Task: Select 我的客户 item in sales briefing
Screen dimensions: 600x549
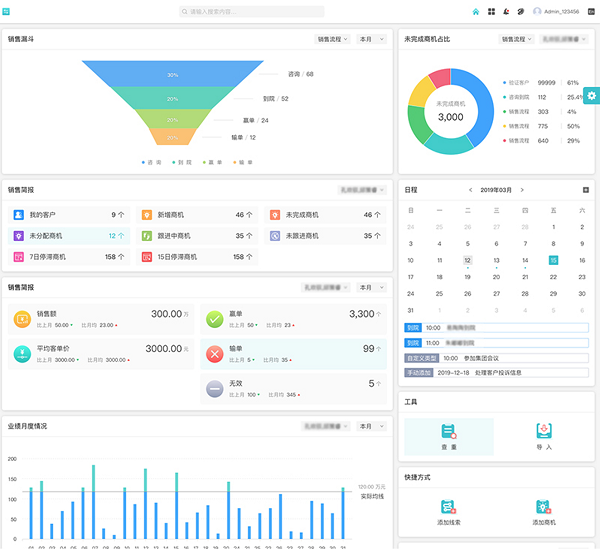Action: click(45, 215)
